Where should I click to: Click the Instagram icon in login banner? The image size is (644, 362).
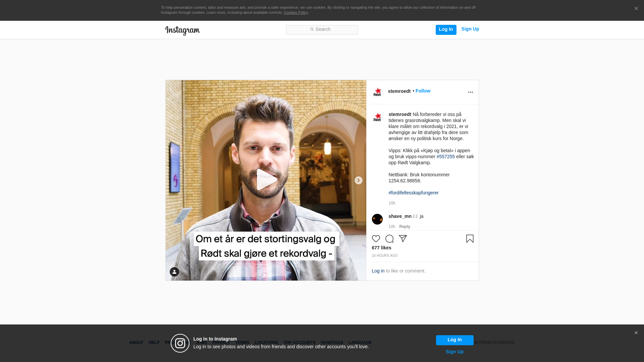(180, 343)
